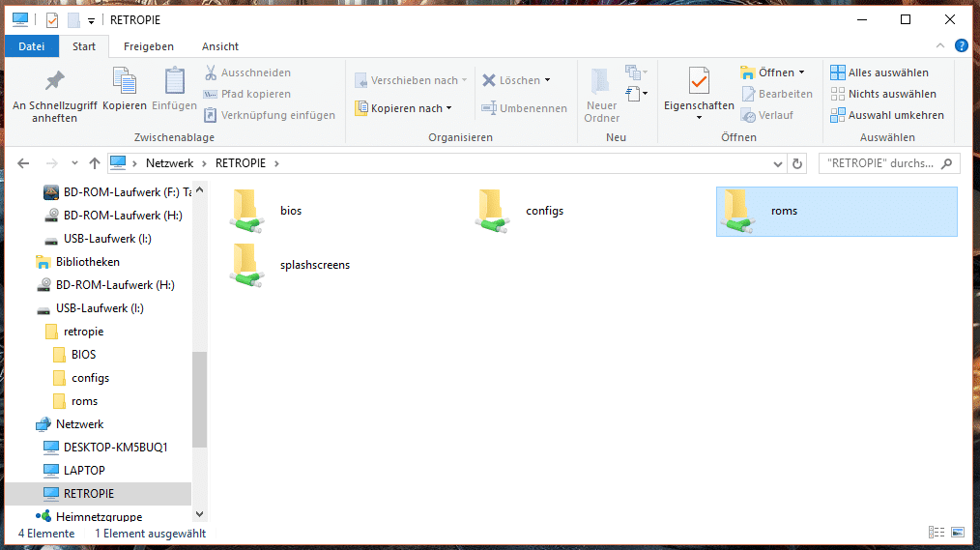
Task: Open the easy access dropdown icon
Action: tap(636, 94)
